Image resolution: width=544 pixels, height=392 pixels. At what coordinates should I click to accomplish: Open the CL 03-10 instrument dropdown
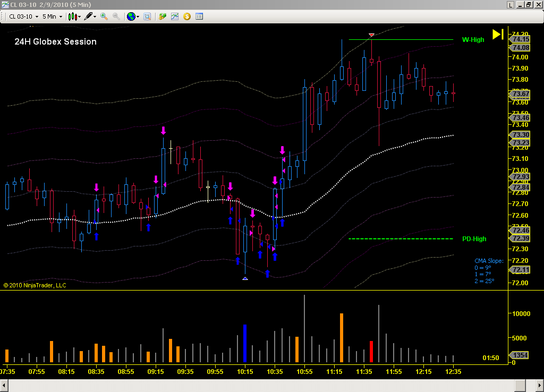coord(23,16)
